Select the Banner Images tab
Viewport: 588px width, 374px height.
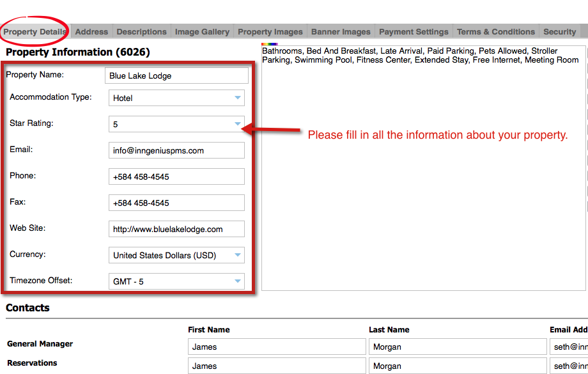click(x=341, y=31)
